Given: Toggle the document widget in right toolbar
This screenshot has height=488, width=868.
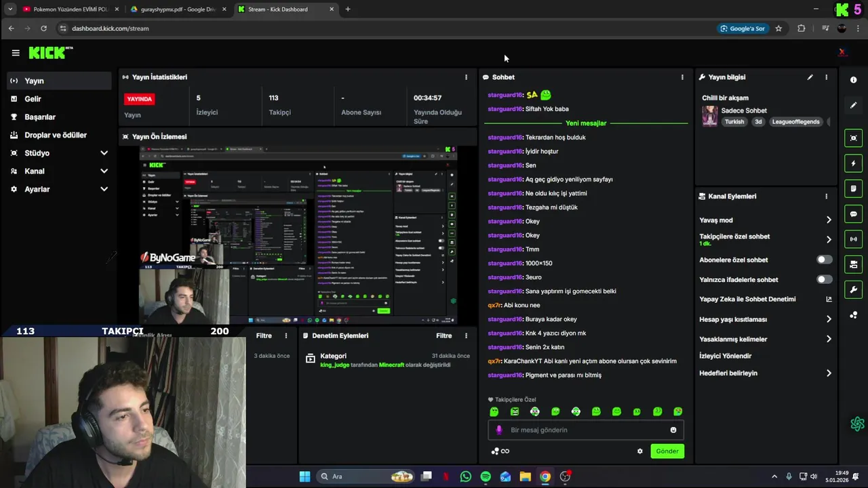Looking at the screenshot, I should point(853,188).
